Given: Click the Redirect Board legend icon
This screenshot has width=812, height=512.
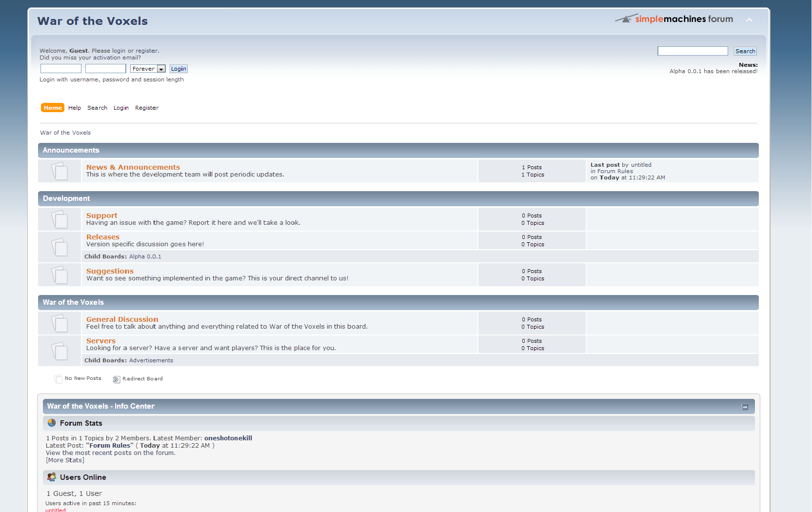Looking at the screenshot, I should (117, 379).
